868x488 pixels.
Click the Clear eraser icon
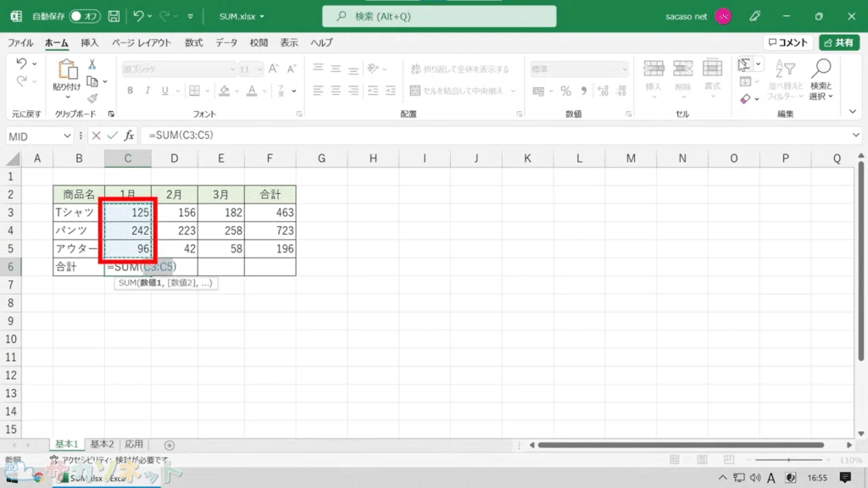[746, 99]
